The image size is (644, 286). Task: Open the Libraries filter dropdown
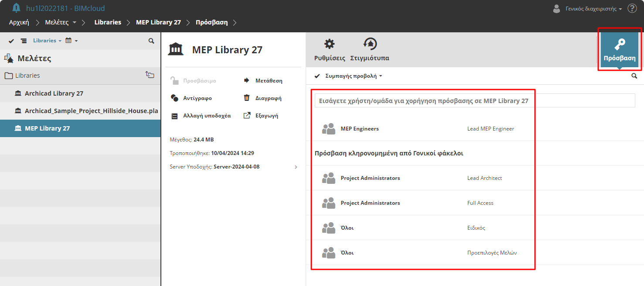(x=47, y=41)
